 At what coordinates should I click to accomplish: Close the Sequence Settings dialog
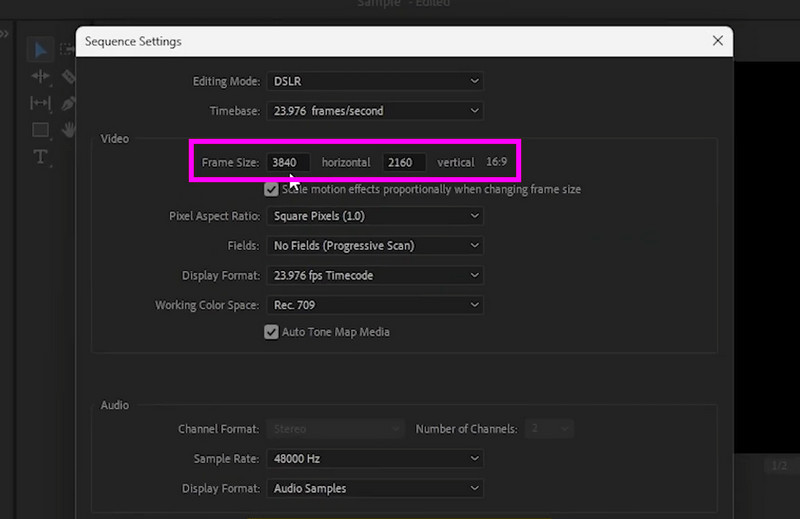coord(717,41)
